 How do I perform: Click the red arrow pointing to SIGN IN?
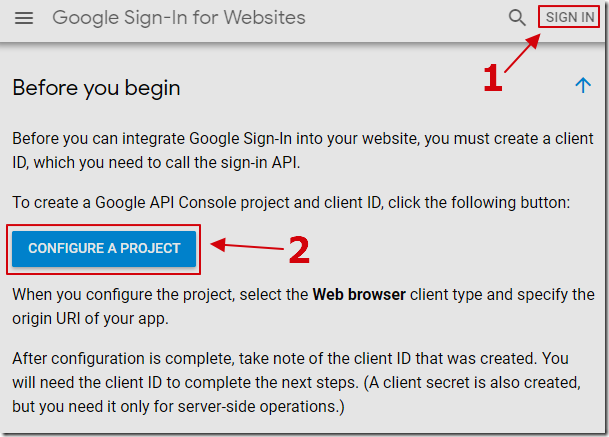(522, 53)
